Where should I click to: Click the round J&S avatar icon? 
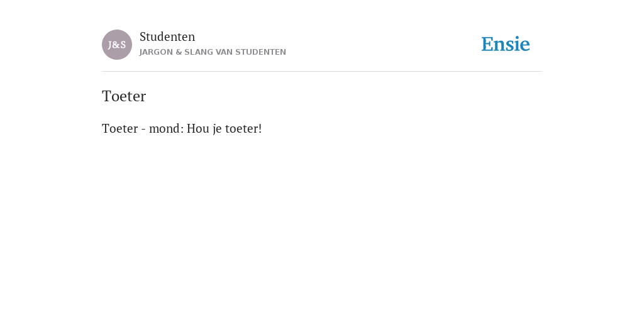point(116,45)
